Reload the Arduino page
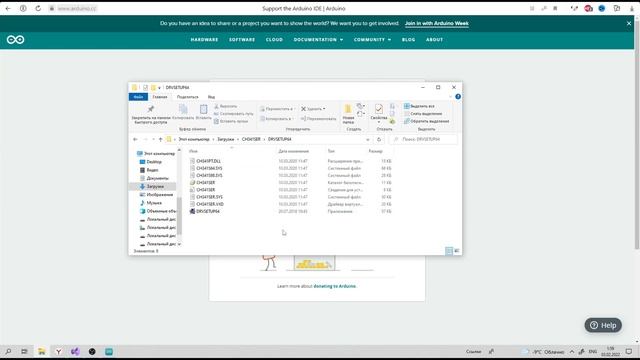This screenshot has height=360, width=640. click(38, 8)
